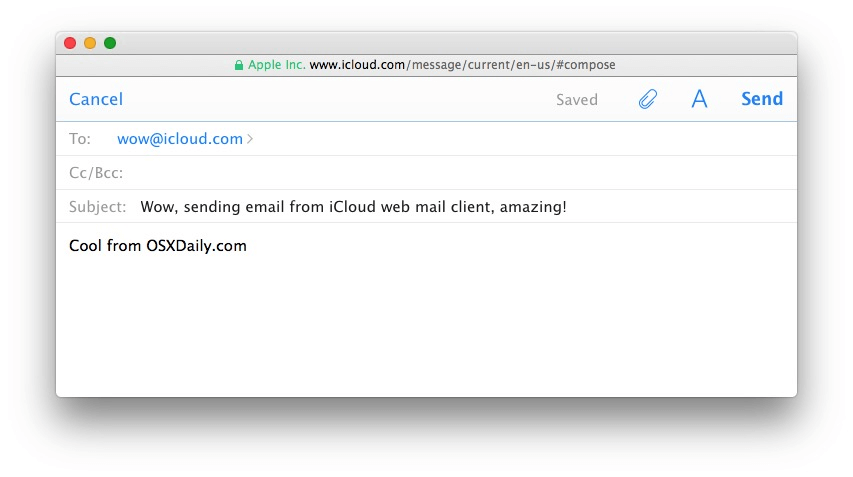The width and height of the screenshot is (853, 477).
Task: Click the 'Cc/Bcc:' label
Action: pos(96,173)
